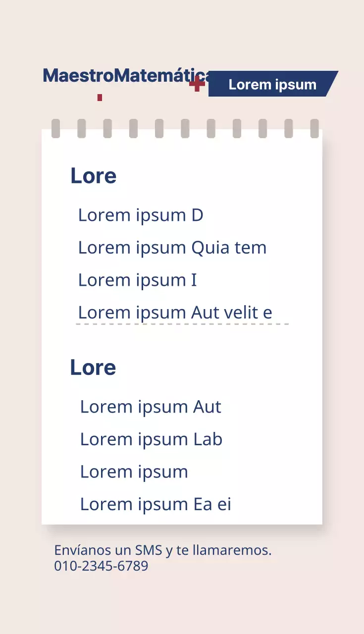Select the Lorem ipsum Aut entry
This screenshot has width=364, height=634.
pos(151,407)
